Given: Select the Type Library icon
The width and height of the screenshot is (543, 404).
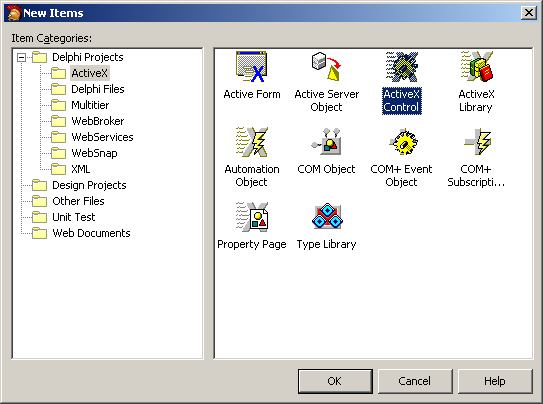Looking at the screenshot, I should pyautogui.click(x=327, y=217).
